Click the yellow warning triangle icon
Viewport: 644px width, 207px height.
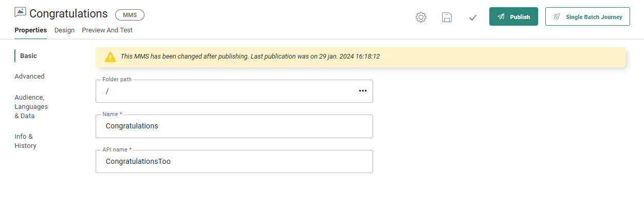(x=111, y=57)
